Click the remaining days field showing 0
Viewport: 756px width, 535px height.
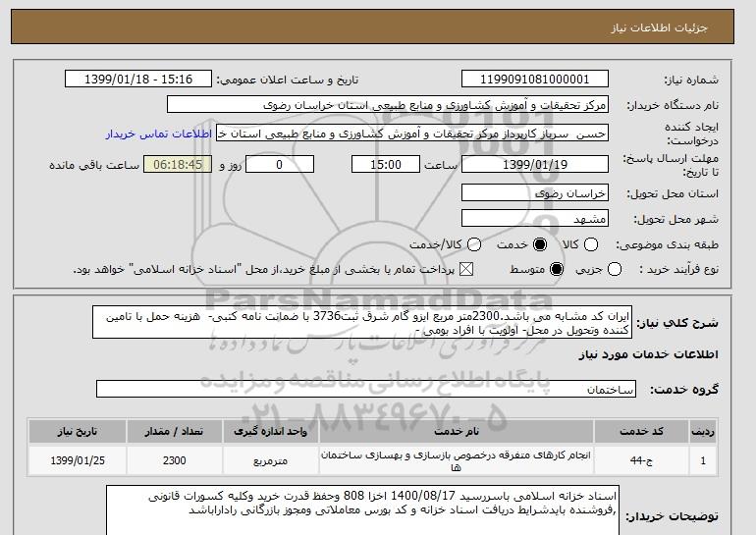280,164
